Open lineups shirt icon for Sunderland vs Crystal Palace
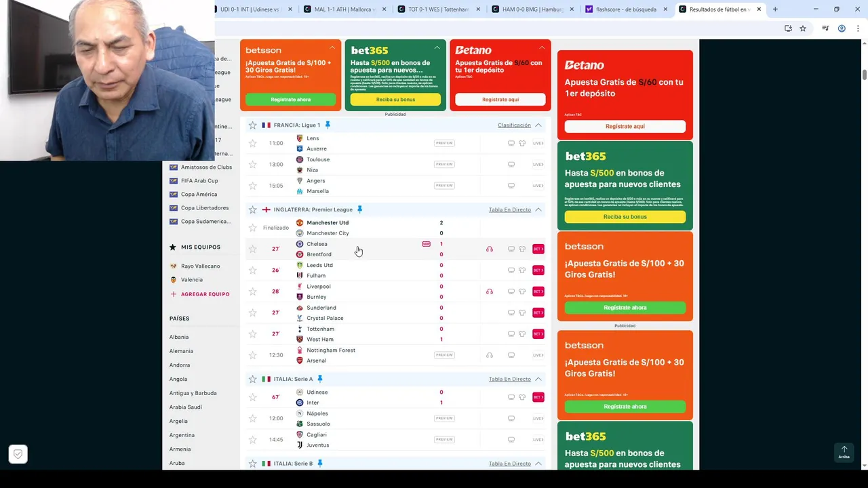868x488 pixels. (x=522, y=312)
